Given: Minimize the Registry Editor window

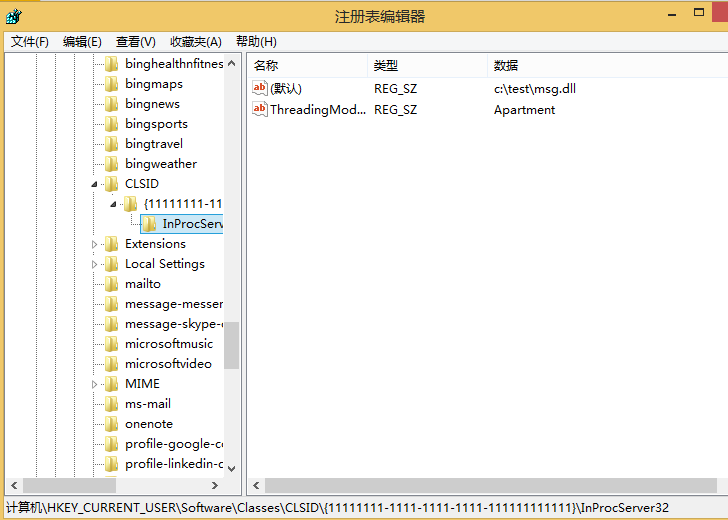Looking at the screenshot, I should (672, 15).
